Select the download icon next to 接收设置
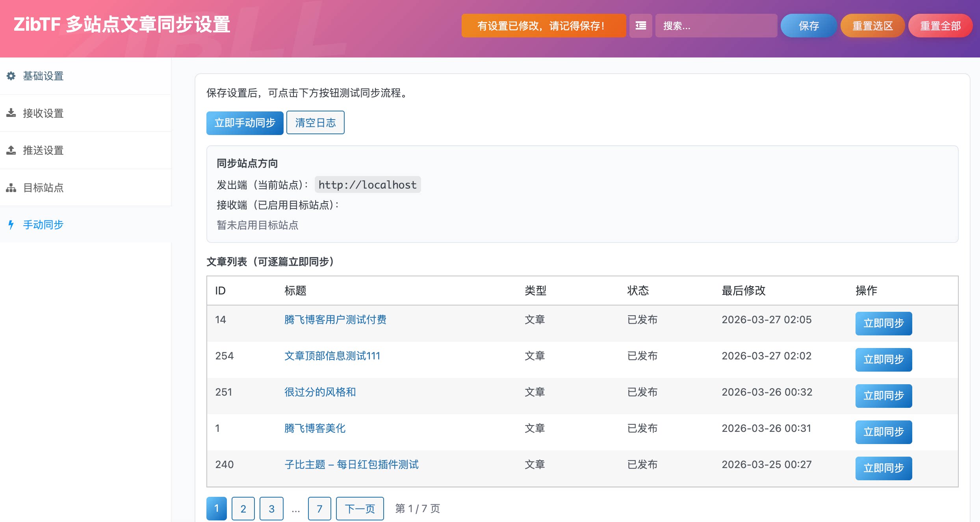This screenshot has height=522, width=980. [11, 113]
